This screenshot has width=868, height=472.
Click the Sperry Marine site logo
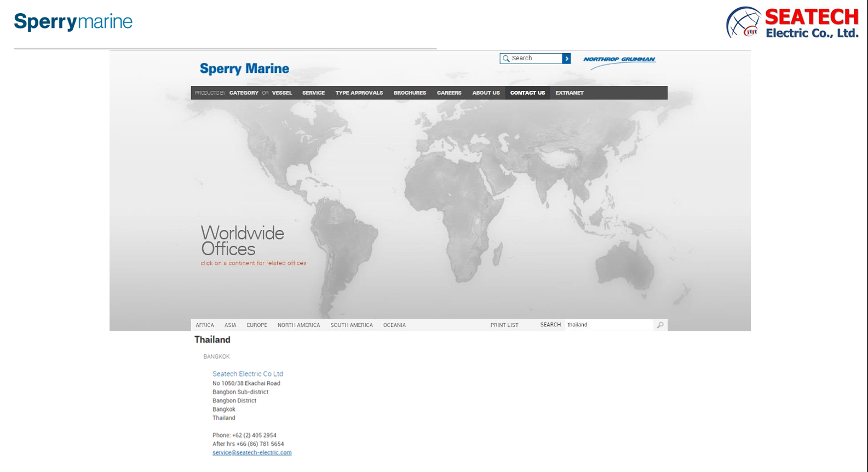(244, 69)
